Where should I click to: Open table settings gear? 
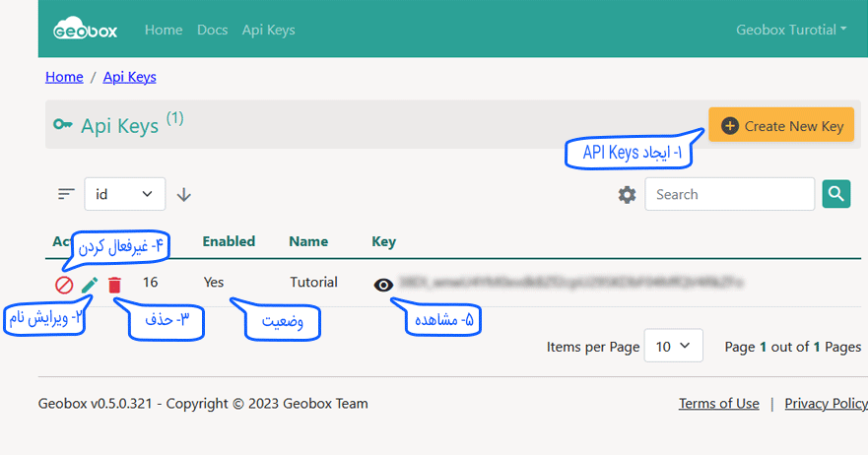[627, 195]
